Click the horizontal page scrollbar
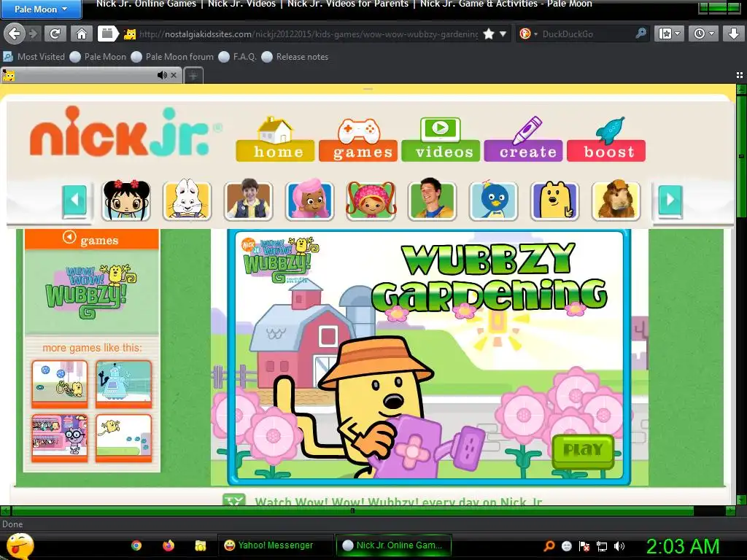 [x=352, y=511]
